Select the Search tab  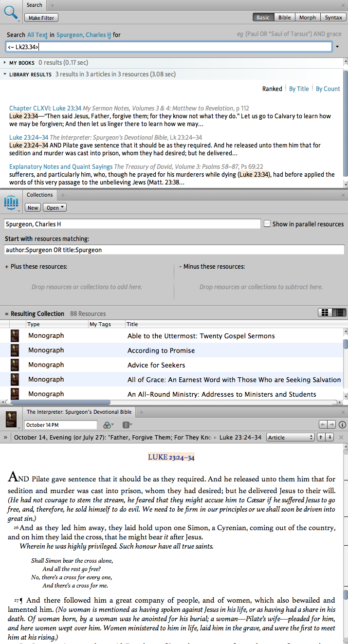[34, 5]
